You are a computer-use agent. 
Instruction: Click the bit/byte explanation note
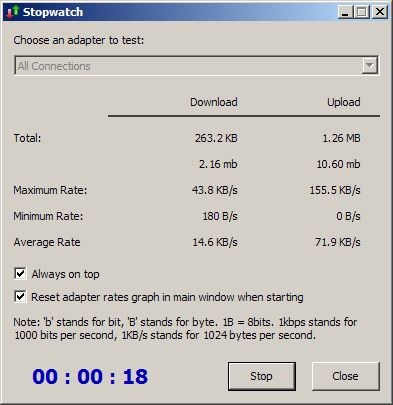(x=185, y=328)
